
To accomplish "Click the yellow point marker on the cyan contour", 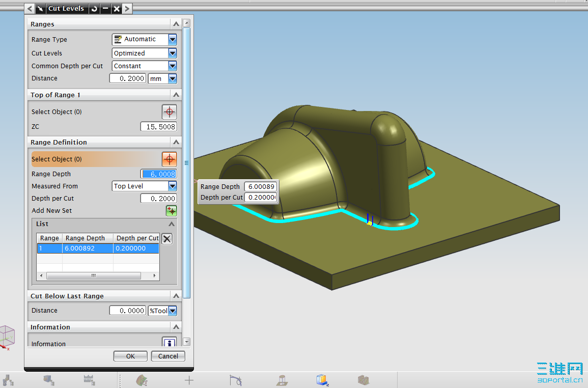I will [370, 224].
